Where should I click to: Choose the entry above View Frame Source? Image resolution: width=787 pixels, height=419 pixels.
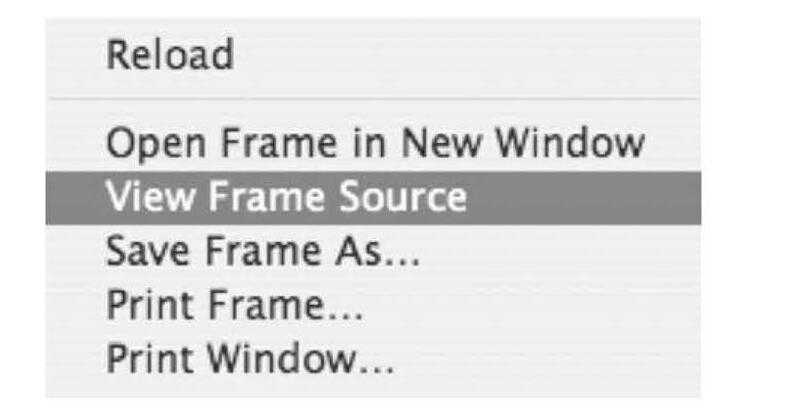(375, 144)
